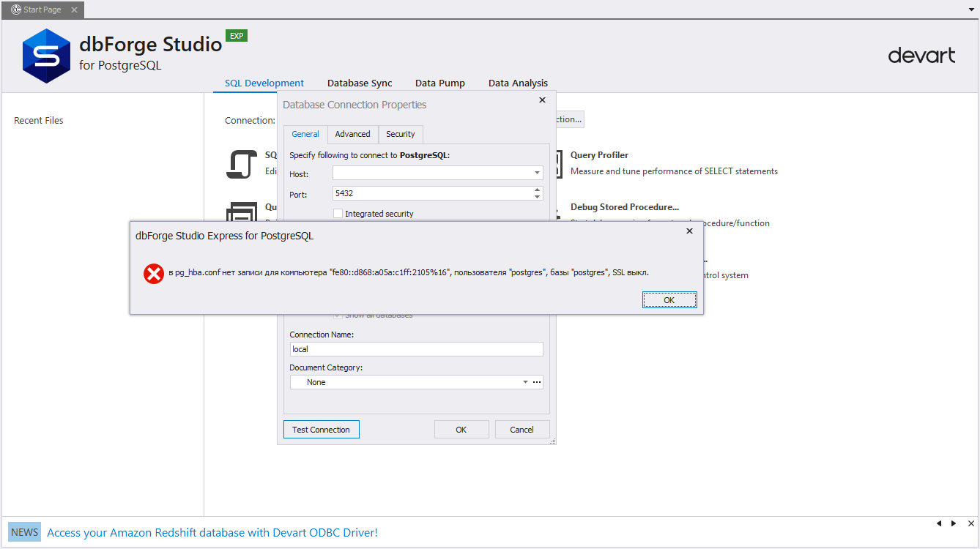Switch to the Database Sync tab

360,83
